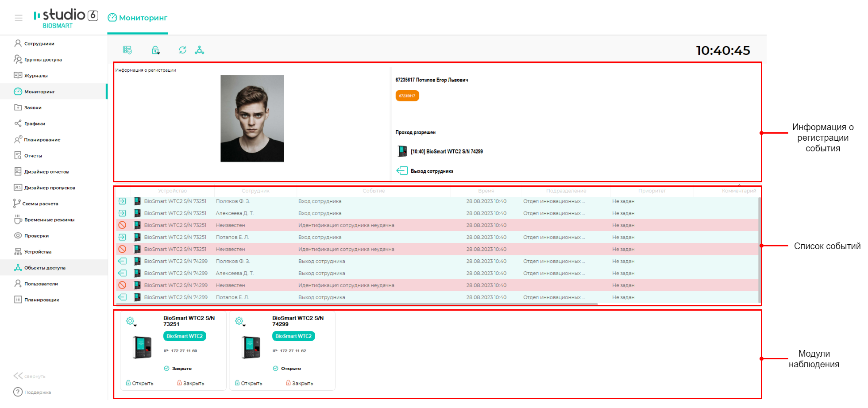Click the orange 67235617 badge
The width and height of the screenshot is (868, 408).
click(x=407, y=96)
